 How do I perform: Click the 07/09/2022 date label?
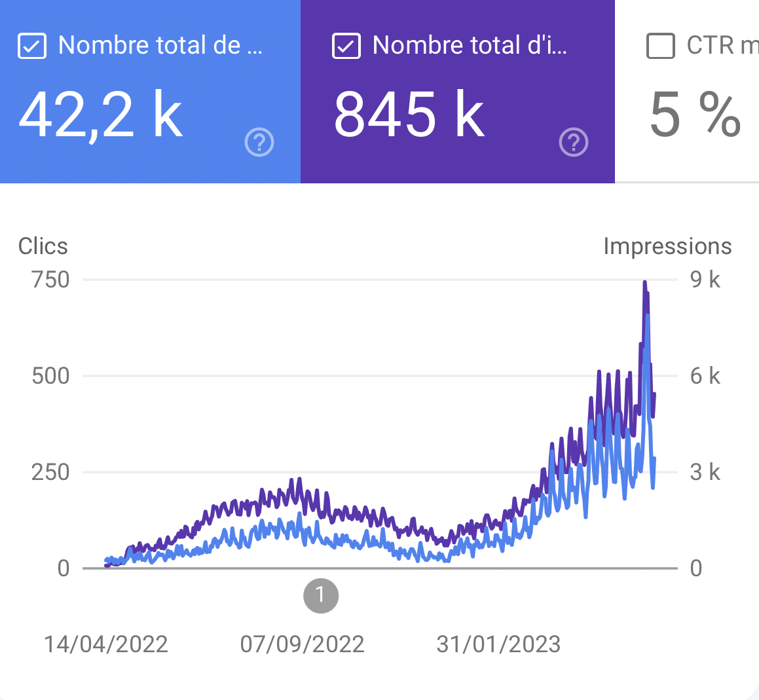[x=302, y=644]
